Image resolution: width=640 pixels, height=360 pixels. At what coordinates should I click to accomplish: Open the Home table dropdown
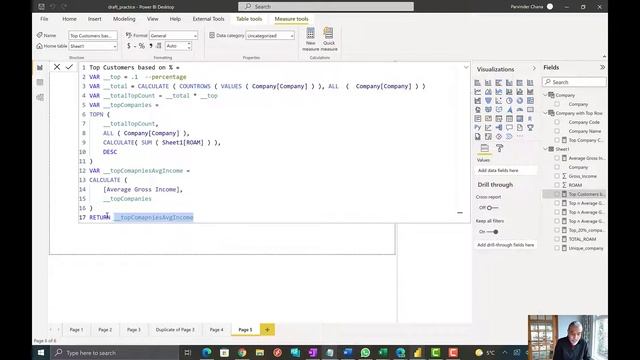tap(93, 46)
